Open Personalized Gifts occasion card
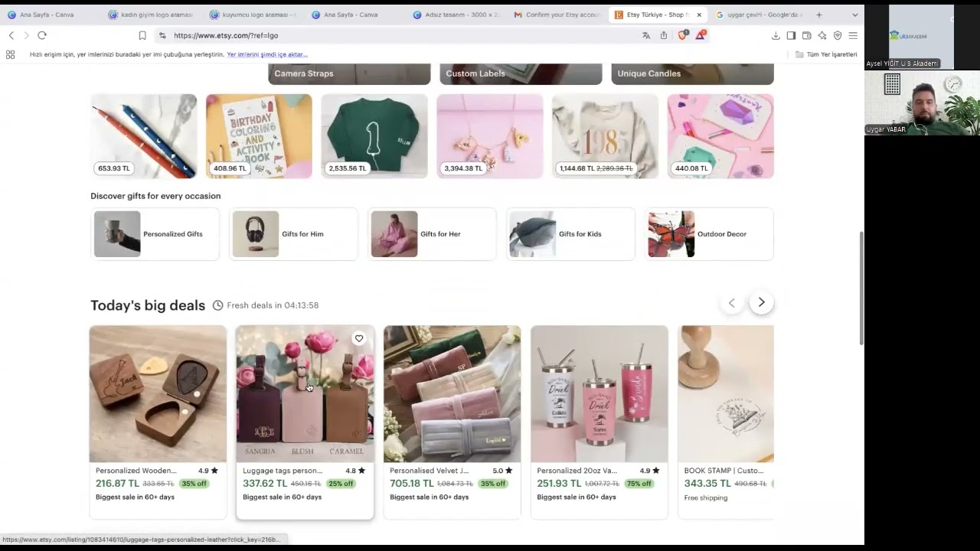 click(155, 234)
